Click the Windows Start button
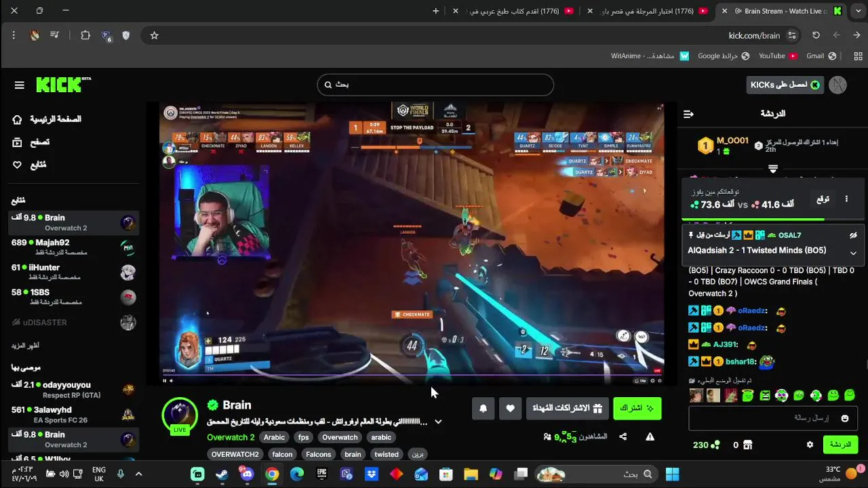Image resolution: width=868 pixels, height=488 pixels. [x=672, y=474]
